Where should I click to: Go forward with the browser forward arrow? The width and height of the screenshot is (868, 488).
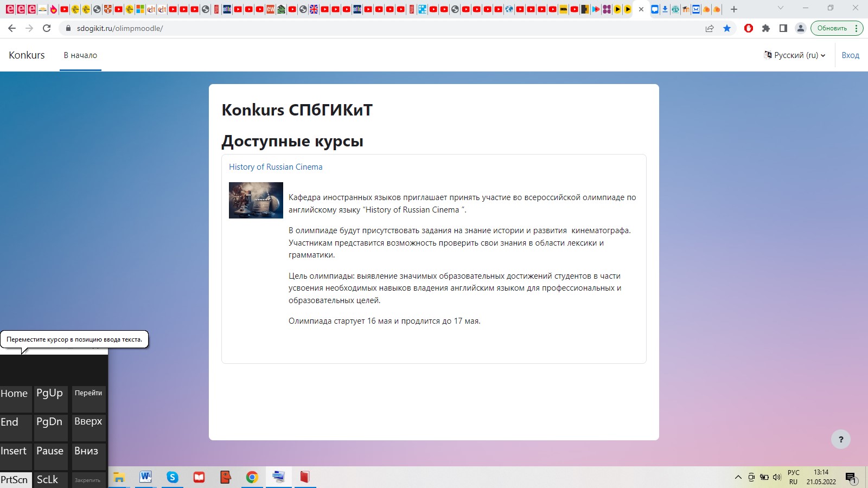click(29, 28)
